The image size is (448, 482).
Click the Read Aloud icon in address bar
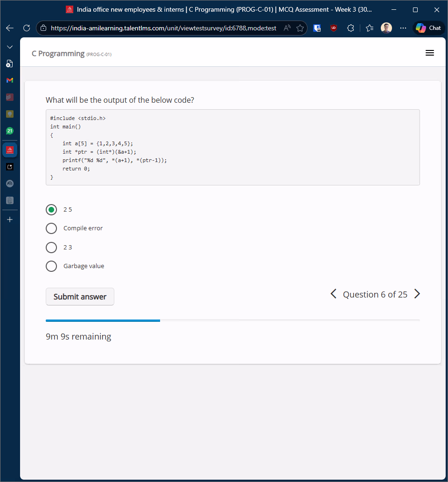tap(287, 28)
